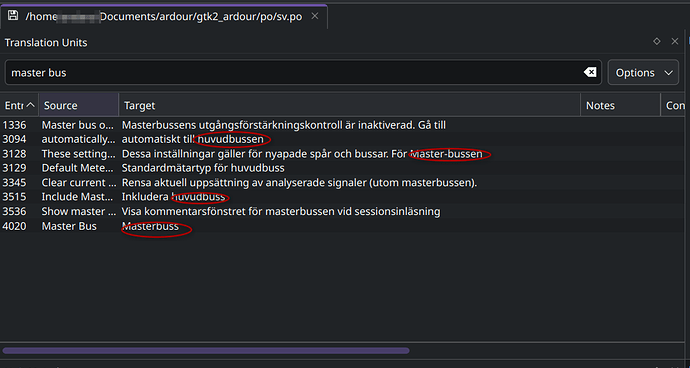
Task: Click source cell 'Master Bus'
Action: tap(69, 226)
